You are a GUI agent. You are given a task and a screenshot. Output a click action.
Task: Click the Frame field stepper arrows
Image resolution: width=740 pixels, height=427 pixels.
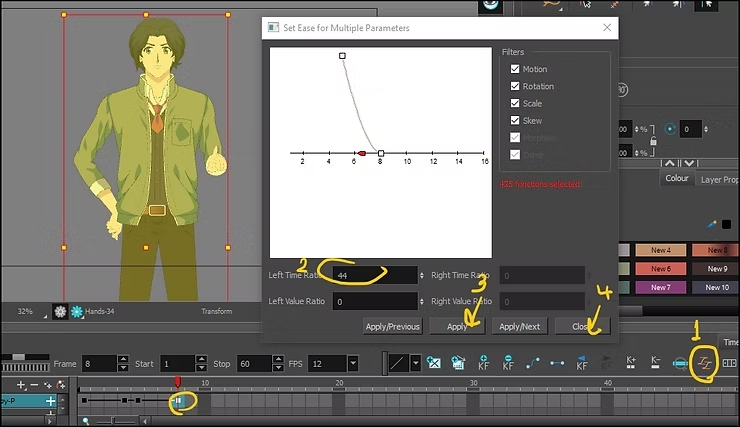click(123, 363)
